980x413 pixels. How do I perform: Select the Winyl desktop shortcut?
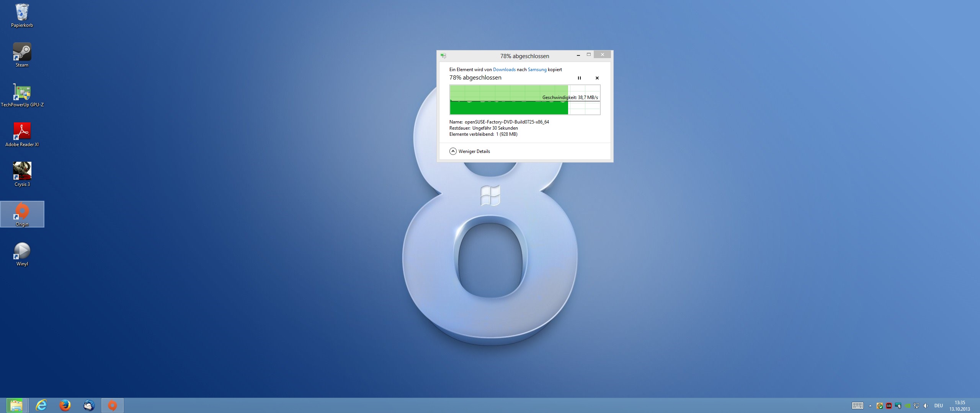point(22,254)
